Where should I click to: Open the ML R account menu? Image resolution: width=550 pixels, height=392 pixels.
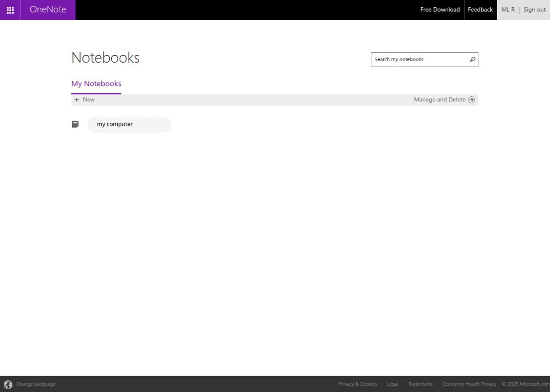[508, 9]
